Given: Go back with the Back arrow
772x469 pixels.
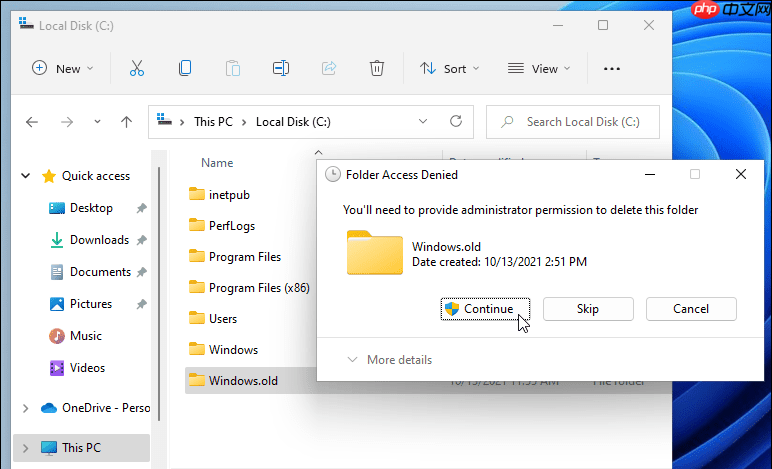Looking at the screenshot, I should click(x=32, y=122).
